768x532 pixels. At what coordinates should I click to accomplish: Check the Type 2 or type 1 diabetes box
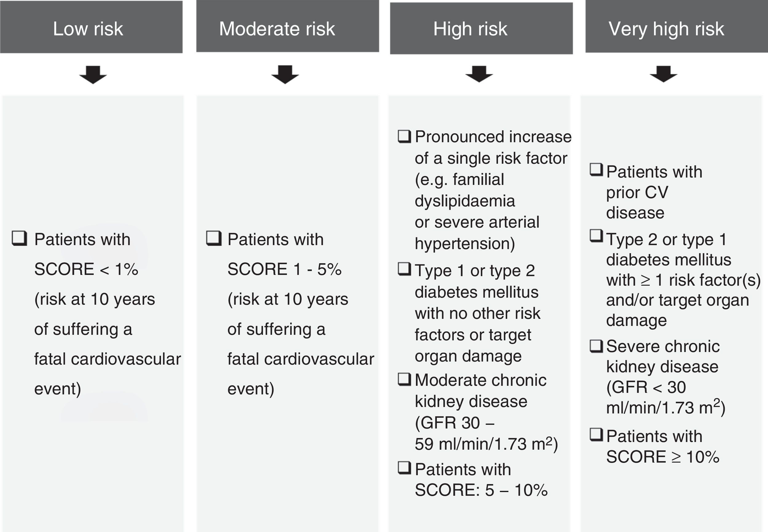tap(596, 236)
